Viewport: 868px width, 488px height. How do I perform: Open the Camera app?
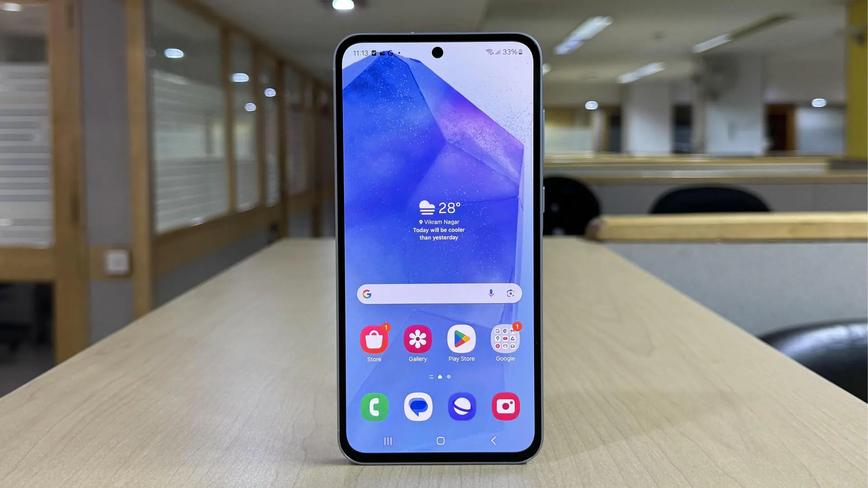click(505, 406)
